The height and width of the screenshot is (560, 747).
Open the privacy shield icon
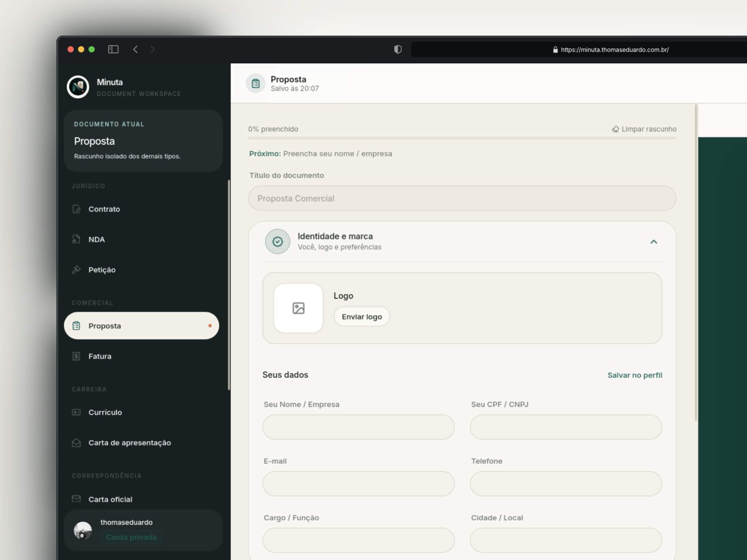398,49
